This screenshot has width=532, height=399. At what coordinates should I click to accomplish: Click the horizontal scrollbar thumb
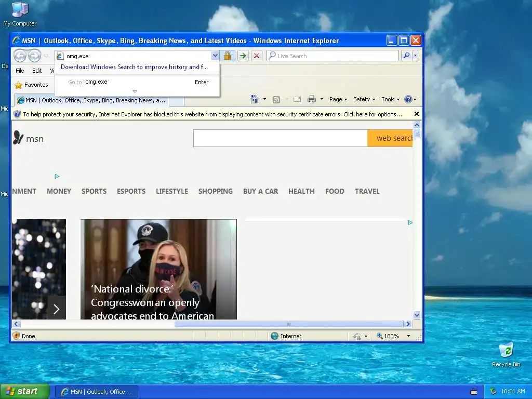(x=289, y=324)
